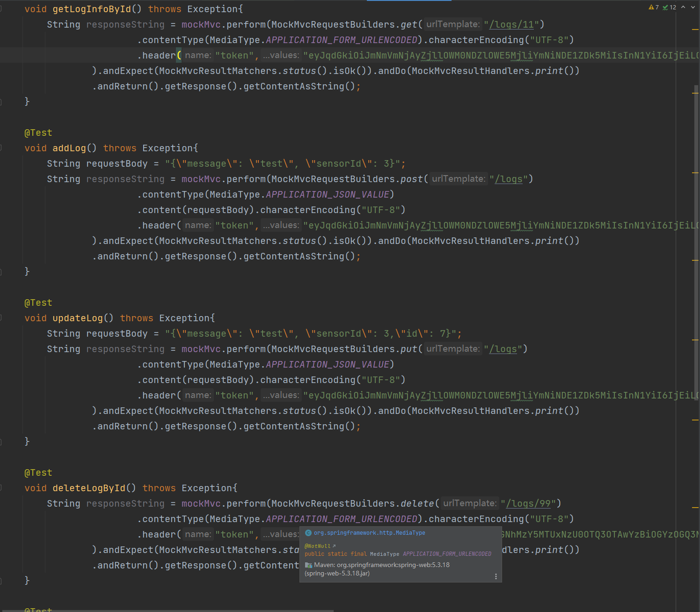
Task: Open the three-dot menu in the documentation popup
Action: 496,576
